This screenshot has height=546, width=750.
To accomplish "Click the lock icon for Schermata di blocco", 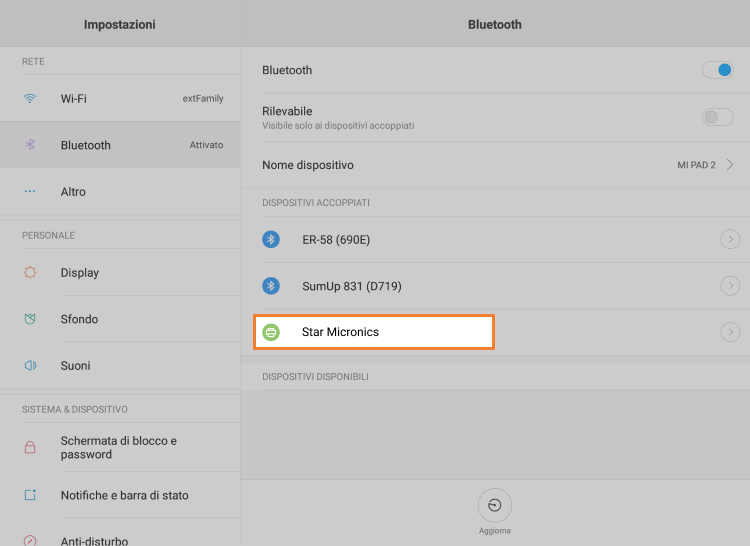I will 30,447.
